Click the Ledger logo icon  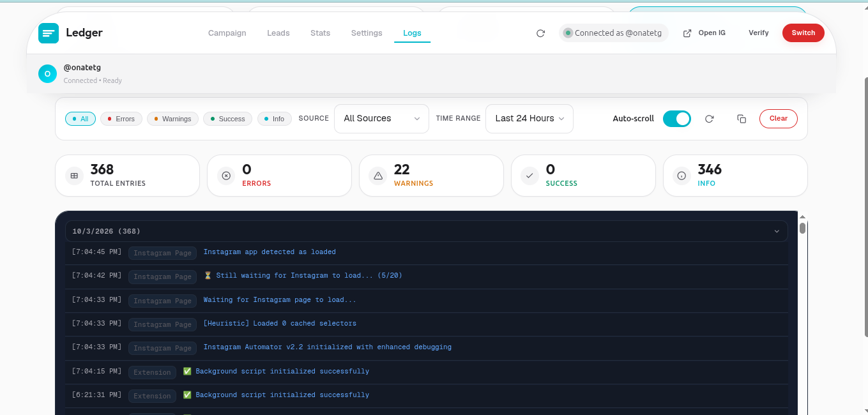coord(49,33)
